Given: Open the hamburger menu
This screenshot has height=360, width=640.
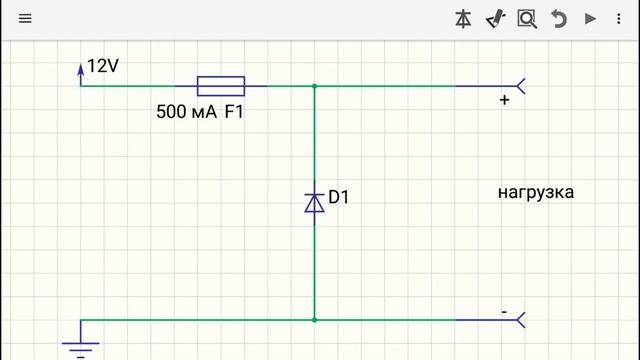Looking at the screenshot, I should tap(25, 19).
